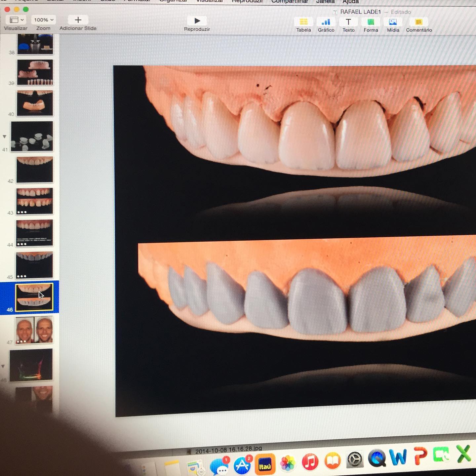Select slide 47 thumbnail with two faces
This screenshot has width=476, height=476.
pyautogui.click(x=34, y=330)
